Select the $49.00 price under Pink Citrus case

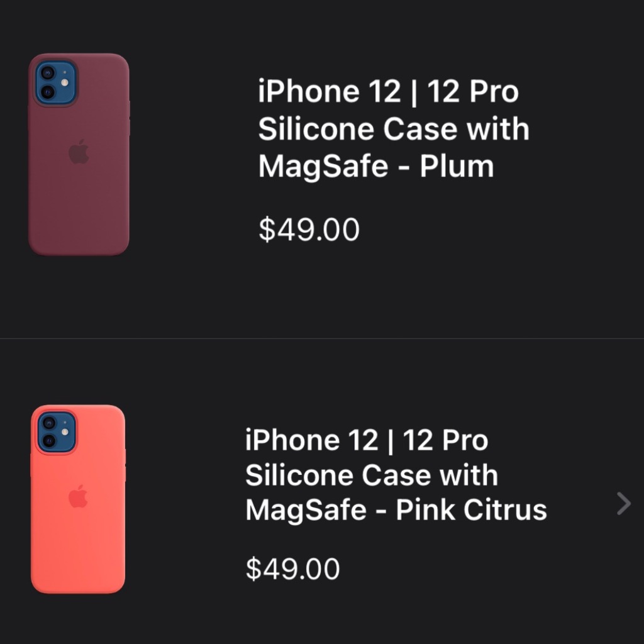point(292,569)
